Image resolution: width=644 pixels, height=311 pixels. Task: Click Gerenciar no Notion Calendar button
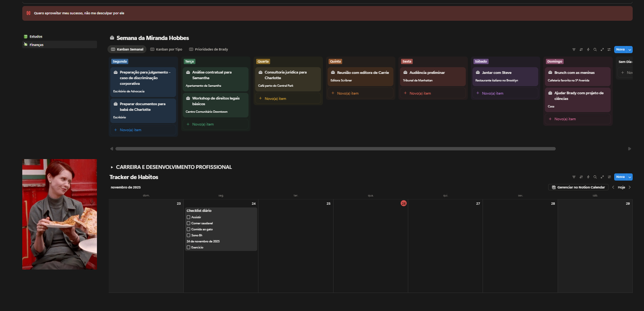click(x=578, y=187)
